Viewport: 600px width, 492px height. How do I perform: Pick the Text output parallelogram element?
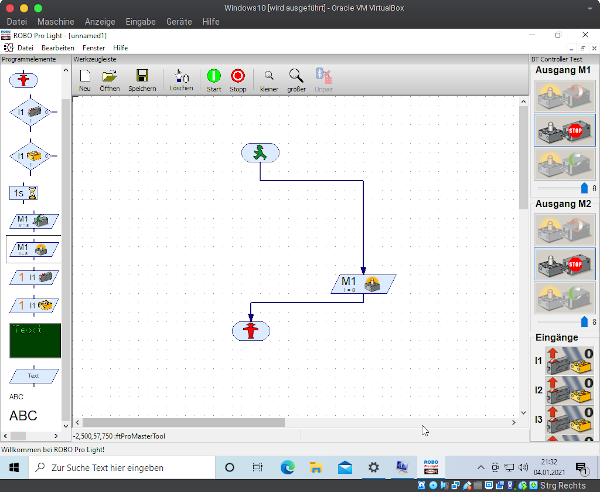coord(34,376)
